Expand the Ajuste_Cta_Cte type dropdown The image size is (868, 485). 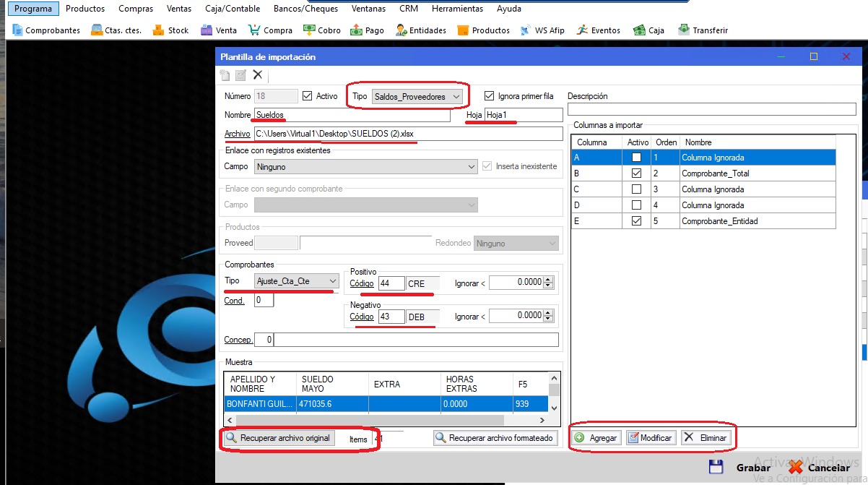pos(332,281)
